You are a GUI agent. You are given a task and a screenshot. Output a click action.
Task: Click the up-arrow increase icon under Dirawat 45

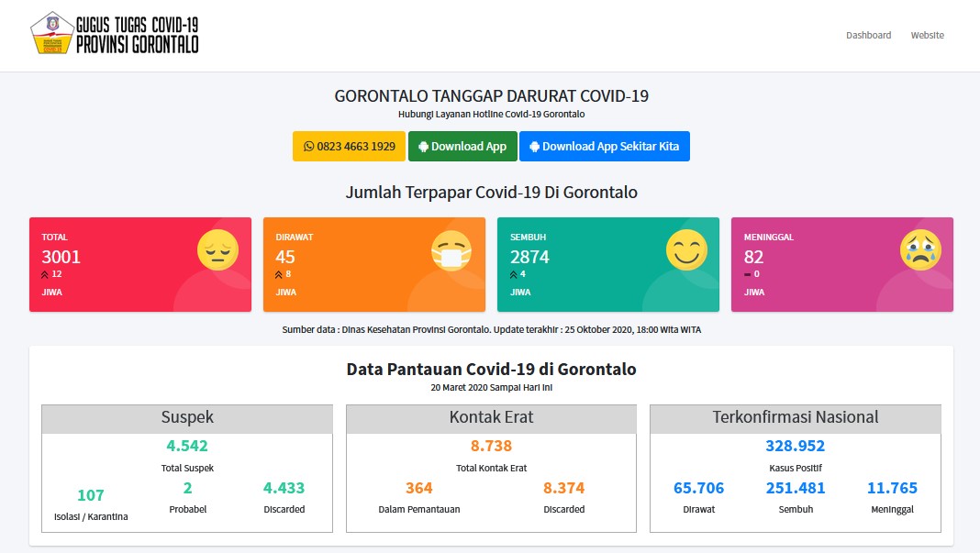pos(279,274)
